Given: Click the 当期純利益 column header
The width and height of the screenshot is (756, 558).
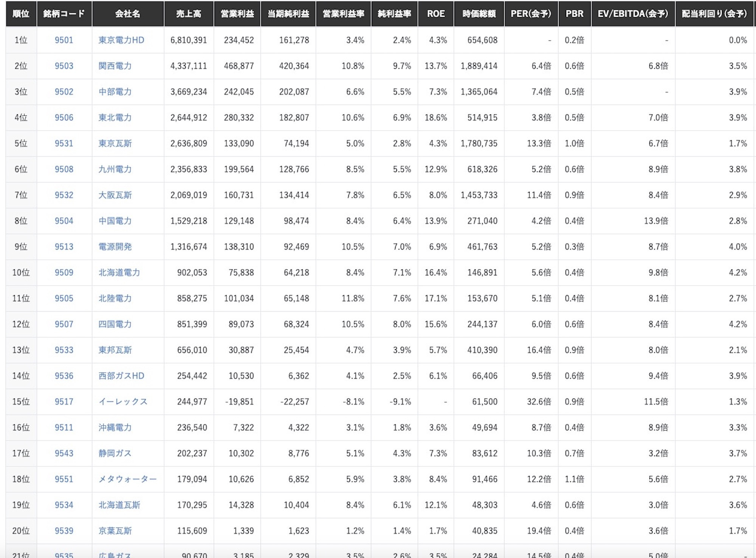Looking at the screenshot, I should (288, 14).
